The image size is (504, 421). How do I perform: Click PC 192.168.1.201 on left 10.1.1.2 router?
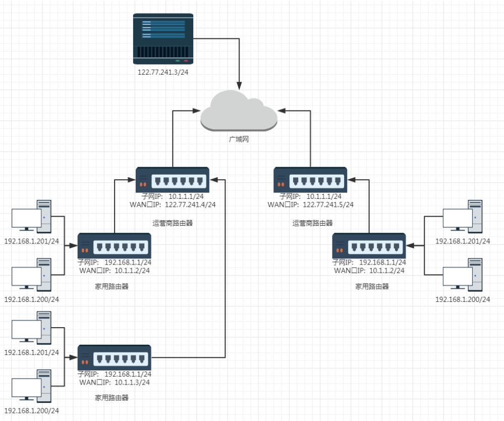tap(31, 217)
